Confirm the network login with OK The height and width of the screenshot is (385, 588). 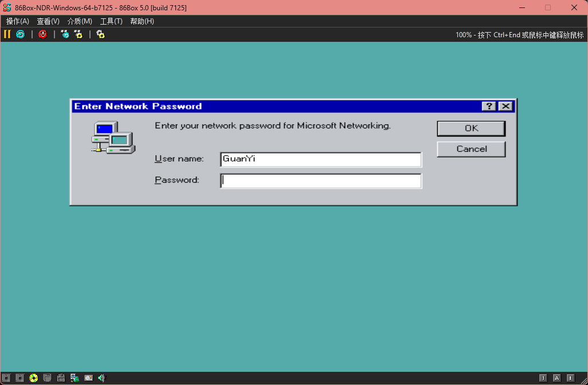(x=472, y=128)
